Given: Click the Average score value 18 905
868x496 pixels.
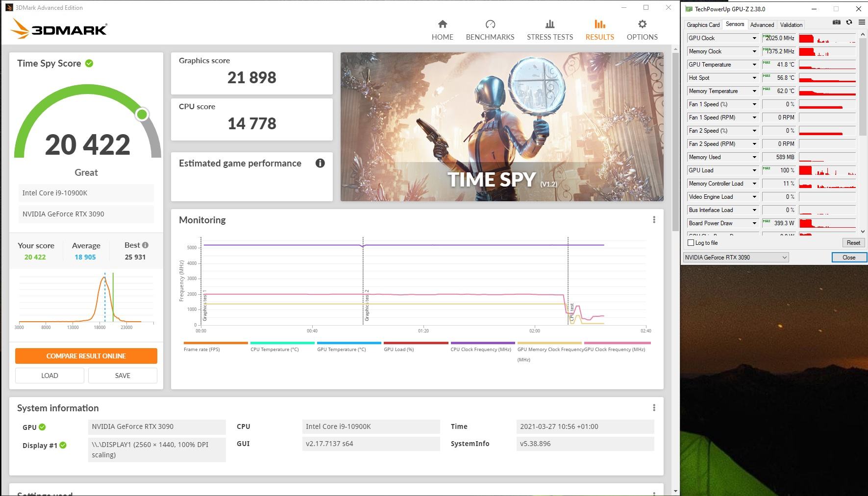Looking at the screenshot, I should (85, 257).
